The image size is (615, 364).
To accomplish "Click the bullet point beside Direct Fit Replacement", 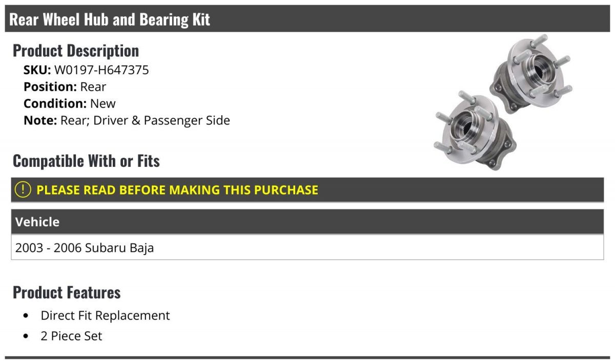I will (26, 316).
